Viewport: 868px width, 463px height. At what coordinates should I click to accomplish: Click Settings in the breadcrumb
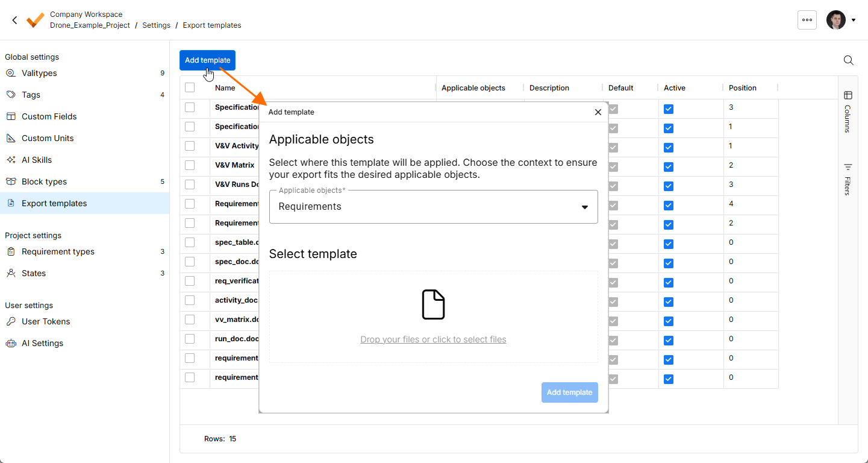coord(157,25)
